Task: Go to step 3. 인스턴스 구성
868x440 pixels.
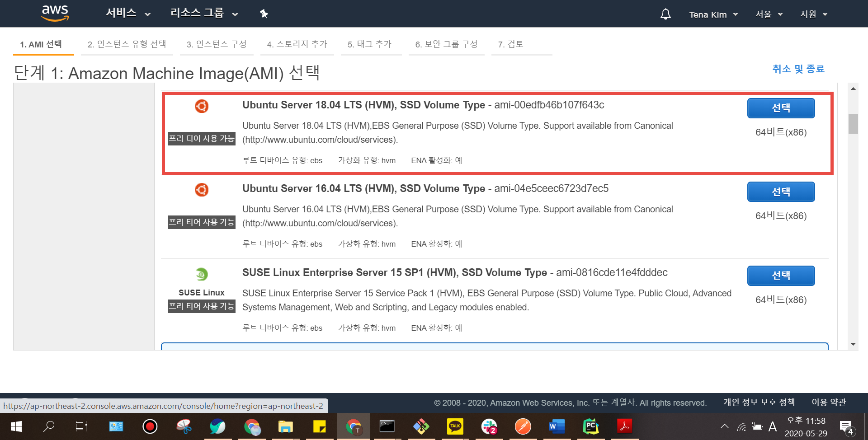Action: coord(217,44)
